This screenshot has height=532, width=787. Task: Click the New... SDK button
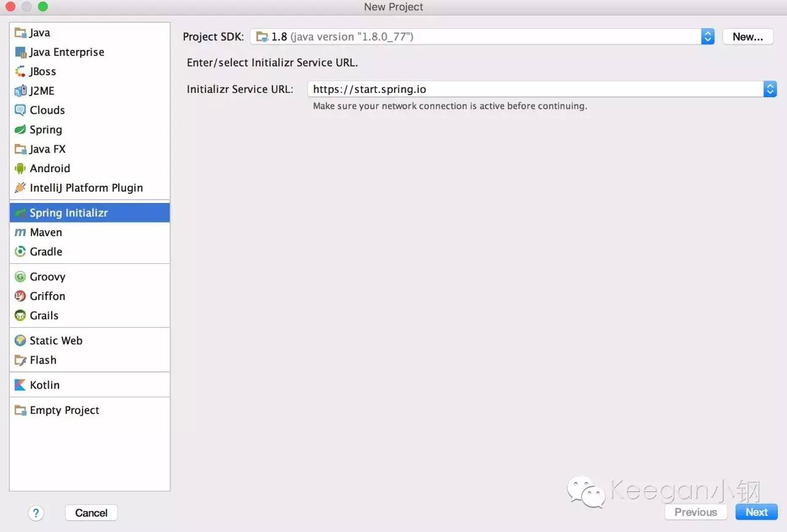(x=748, y=37)
